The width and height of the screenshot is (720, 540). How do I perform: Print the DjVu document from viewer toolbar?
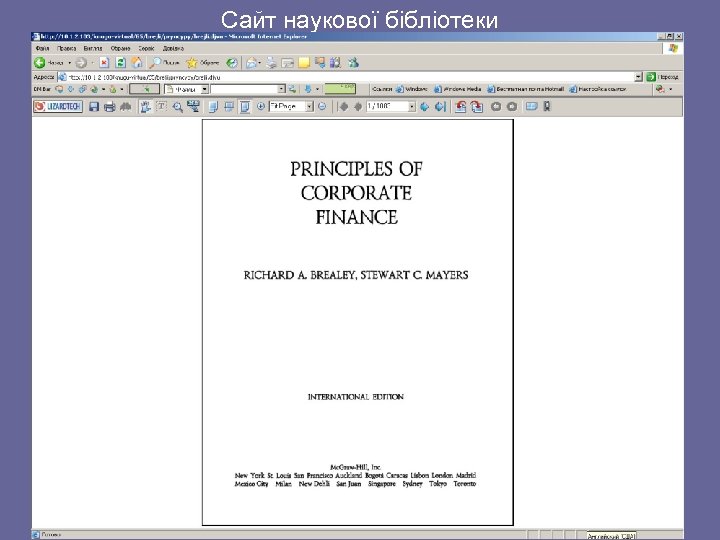pyautogui.click(x=109, y=107)
